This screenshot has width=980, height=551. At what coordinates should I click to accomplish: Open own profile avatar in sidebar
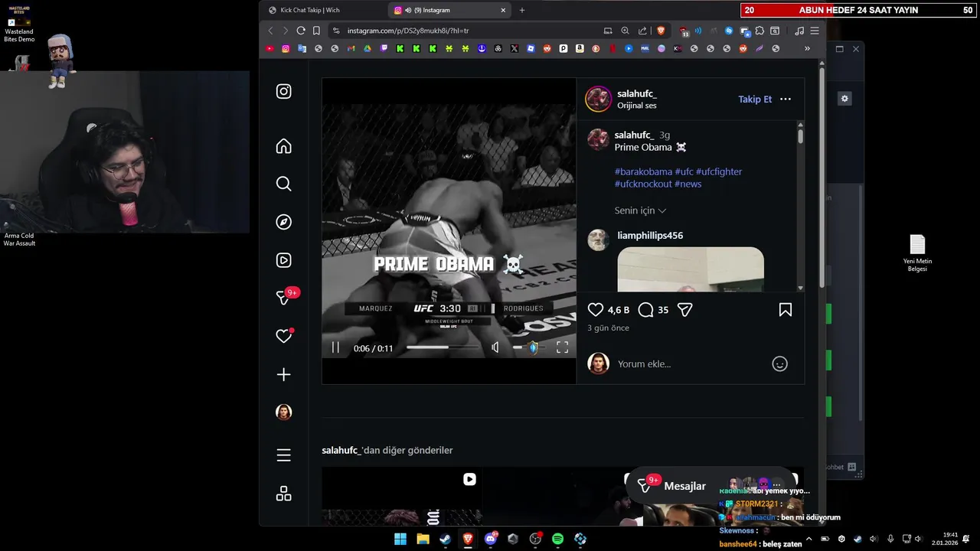(x=284, y=412)
